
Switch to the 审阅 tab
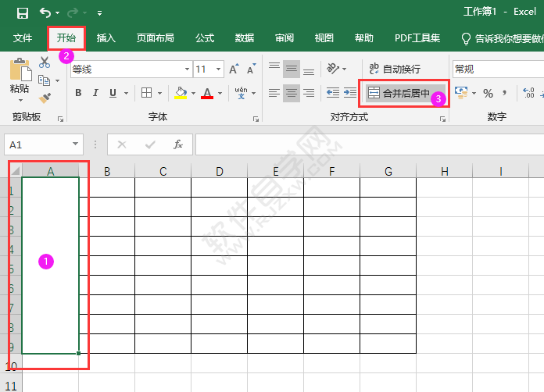click(x=285, y=37)
